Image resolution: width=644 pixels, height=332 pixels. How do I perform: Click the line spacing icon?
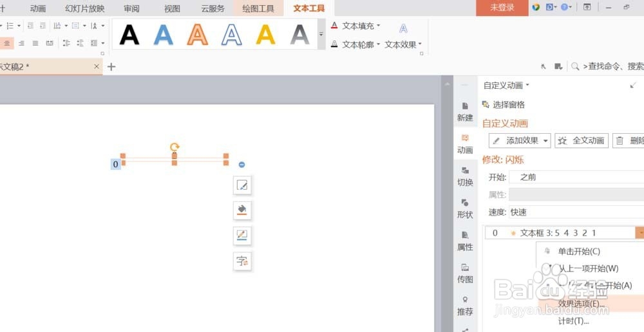[x=66, y=43]
